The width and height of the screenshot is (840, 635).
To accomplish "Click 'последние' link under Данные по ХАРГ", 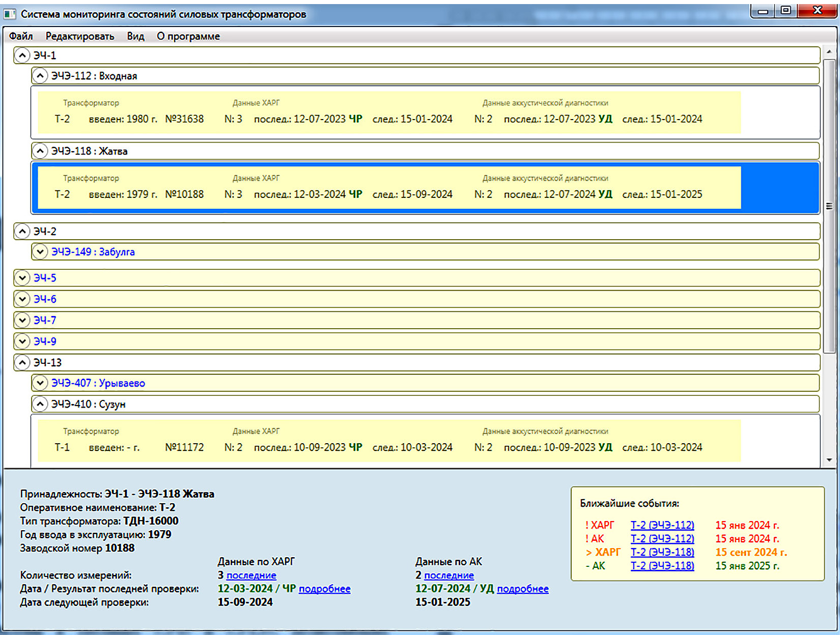I will tap(251, 575).
